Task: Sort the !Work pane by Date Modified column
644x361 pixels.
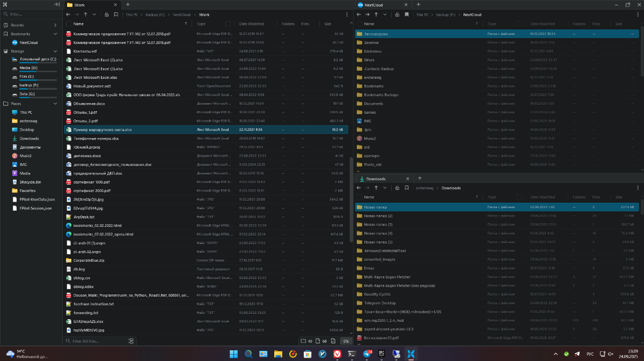Action: 251,24
